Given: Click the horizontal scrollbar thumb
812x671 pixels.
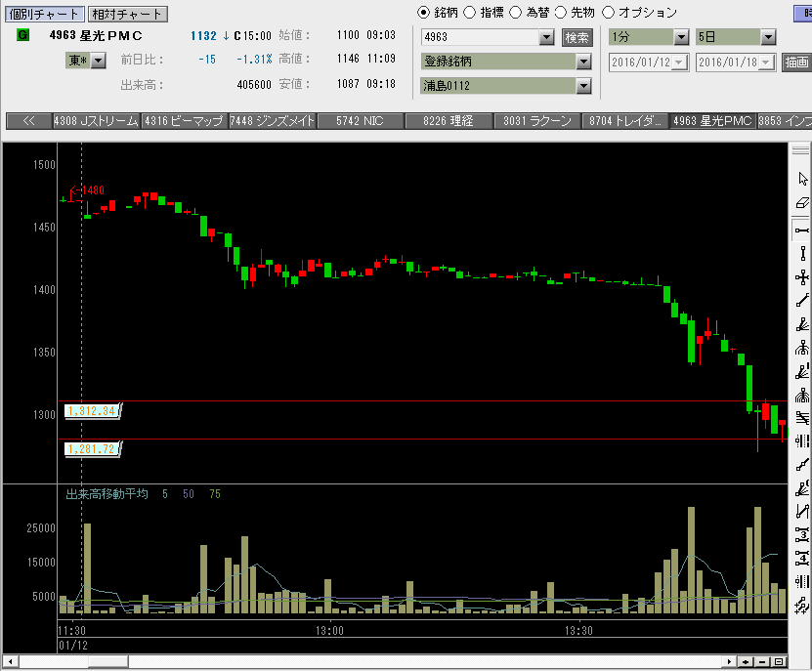Looking at the screenshot, I should coord(107,661).
